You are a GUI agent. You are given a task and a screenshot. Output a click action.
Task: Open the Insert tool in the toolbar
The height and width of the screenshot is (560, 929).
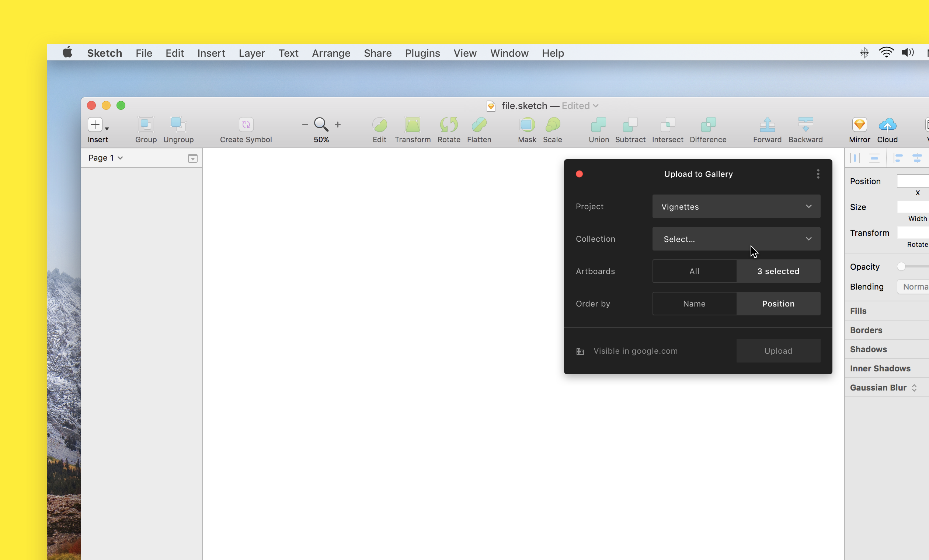(x=95, y=125)
